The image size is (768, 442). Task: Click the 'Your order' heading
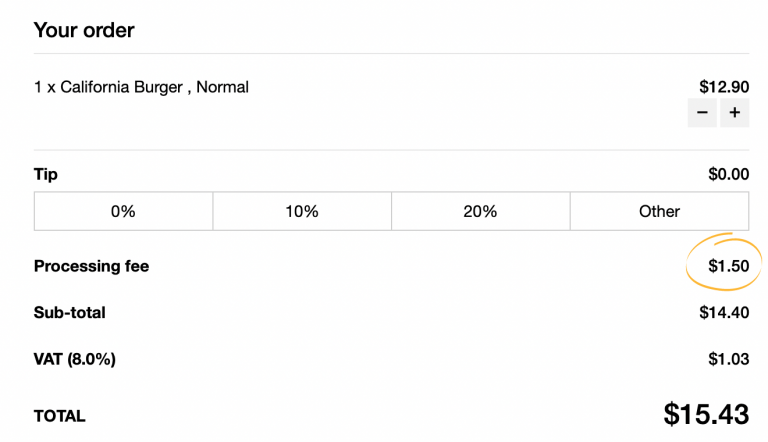pos(84,30)
